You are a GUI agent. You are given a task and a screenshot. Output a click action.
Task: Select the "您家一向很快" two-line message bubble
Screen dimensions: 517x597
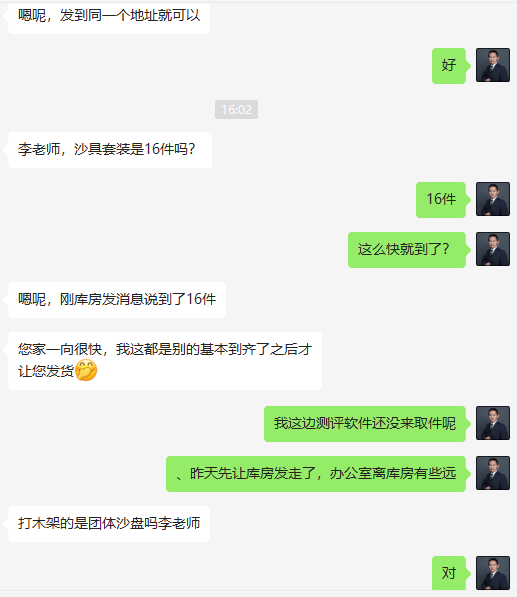pos(165,361)
